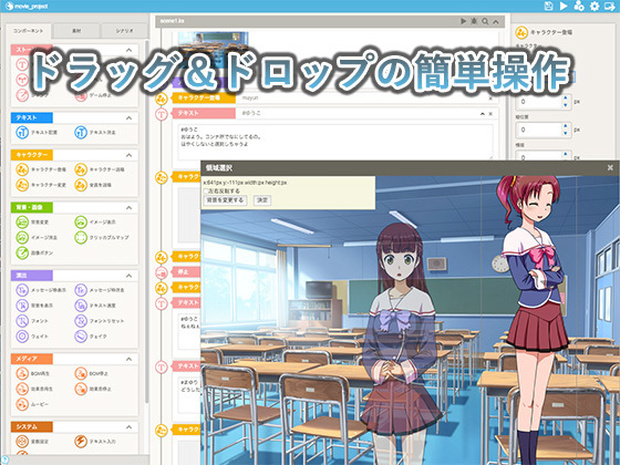Click the preview play icon in top bar
Viewport: 620px width, 465px height.
pos(563,6)
